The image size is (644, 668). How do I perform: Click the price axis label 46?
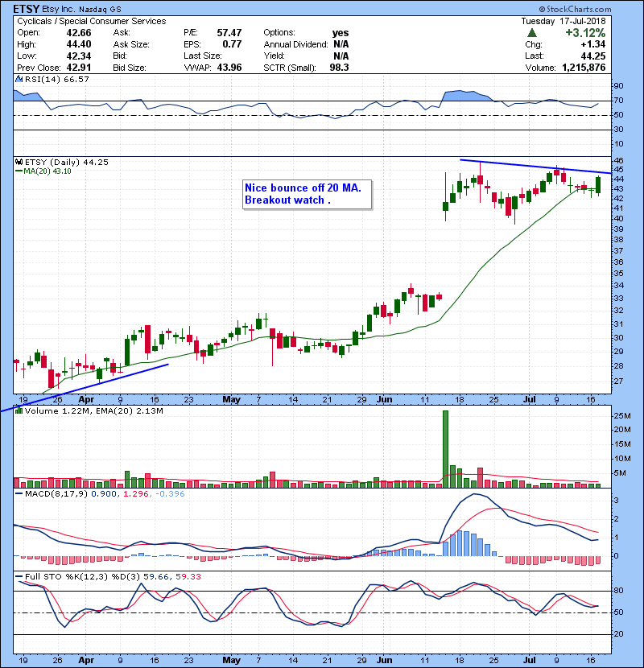[618, 161]
